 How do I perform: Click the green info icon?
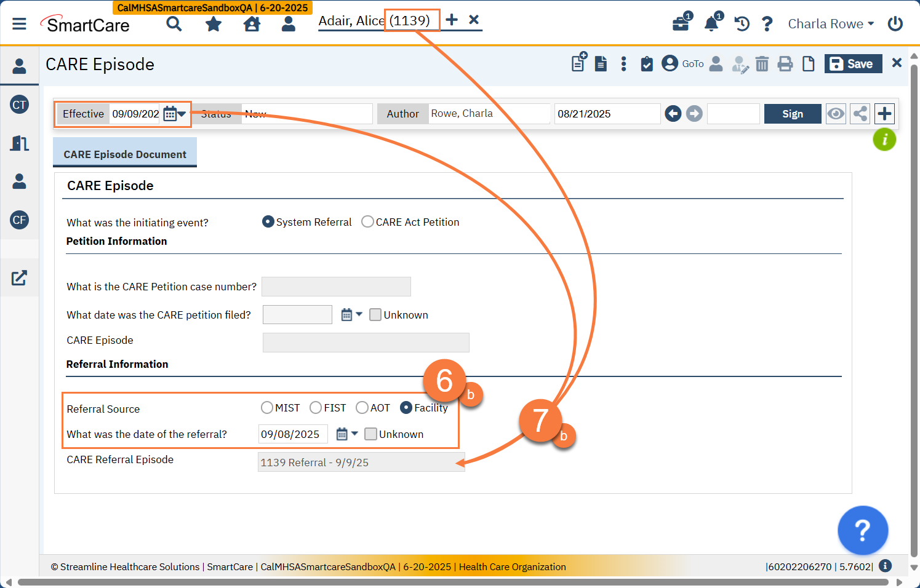tap(884, 140)
